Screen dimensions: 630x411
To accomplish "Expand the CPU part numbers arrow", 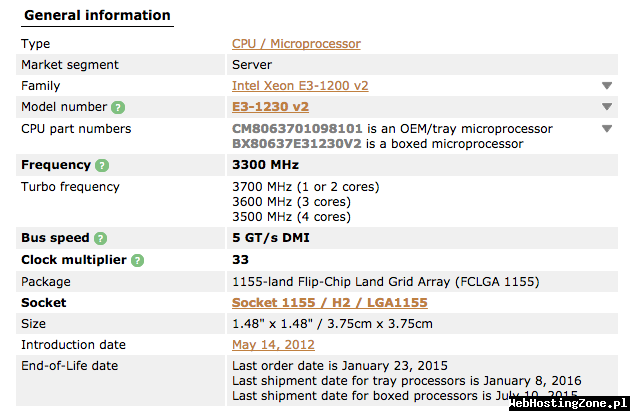I will coord(607,129).
